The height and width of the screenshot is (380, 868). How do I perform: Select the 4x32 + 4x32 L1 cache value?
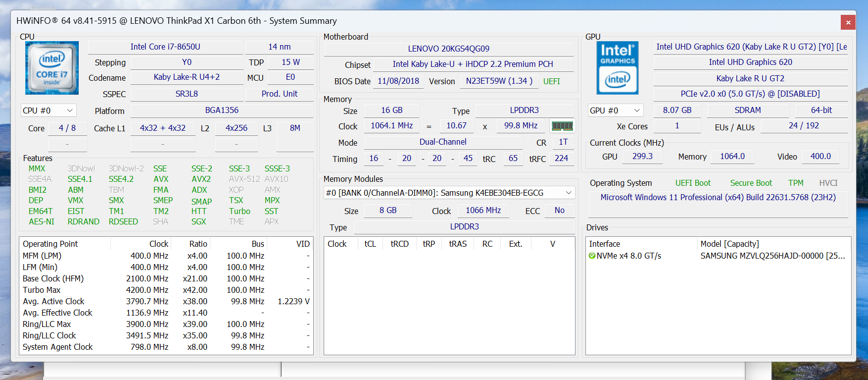pyautogui.click(x=163, y=128)
